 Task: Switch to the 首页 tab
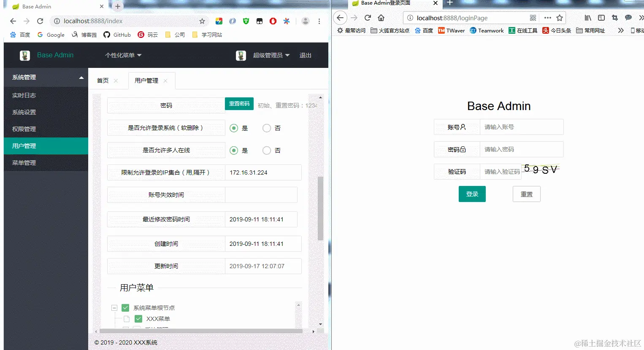coord(103,81)
